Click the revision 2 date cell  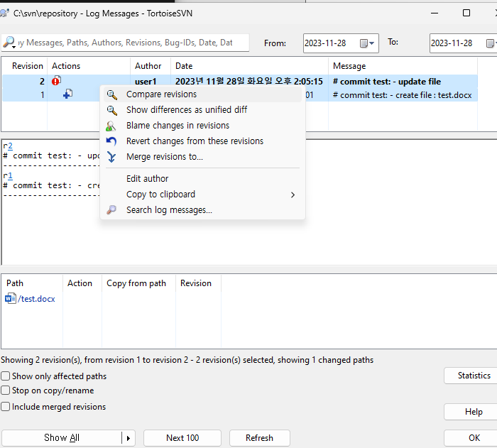249,82
